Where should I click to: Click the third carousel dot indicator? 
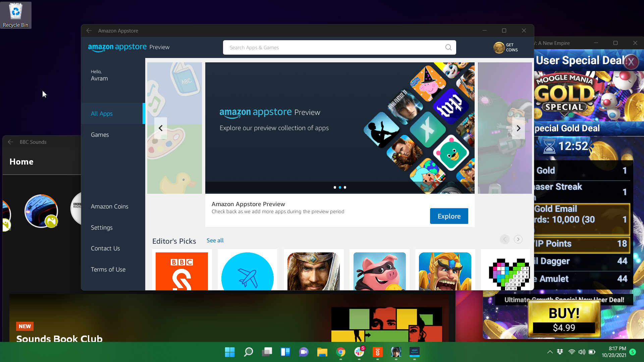coord(345,187)
